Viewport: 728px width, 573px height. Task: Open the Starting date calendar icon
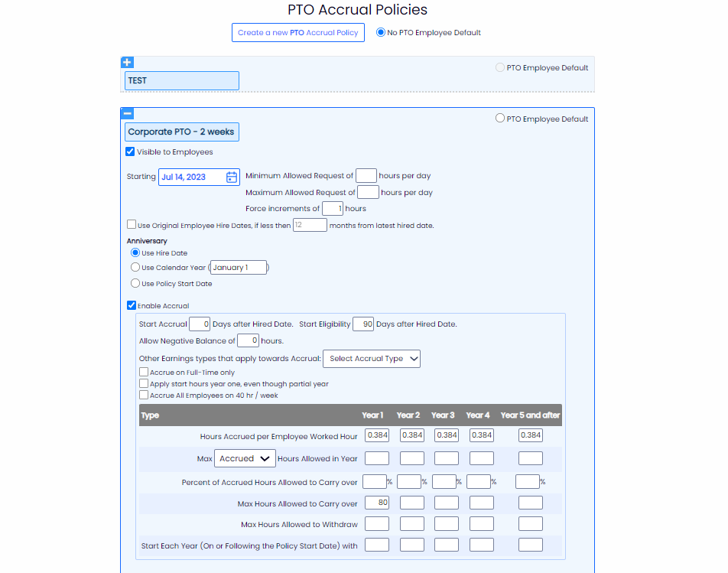click(232, 177)
